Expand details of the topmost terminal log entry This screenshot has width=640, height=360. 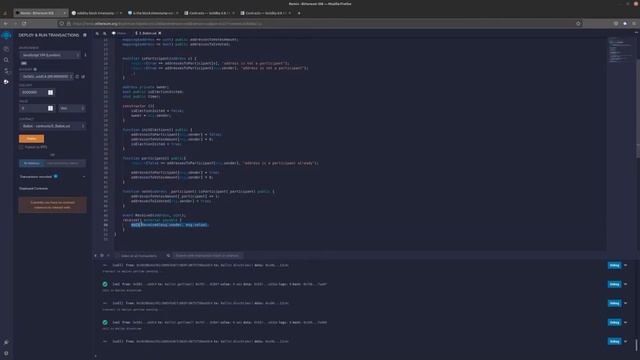[626, 265]
